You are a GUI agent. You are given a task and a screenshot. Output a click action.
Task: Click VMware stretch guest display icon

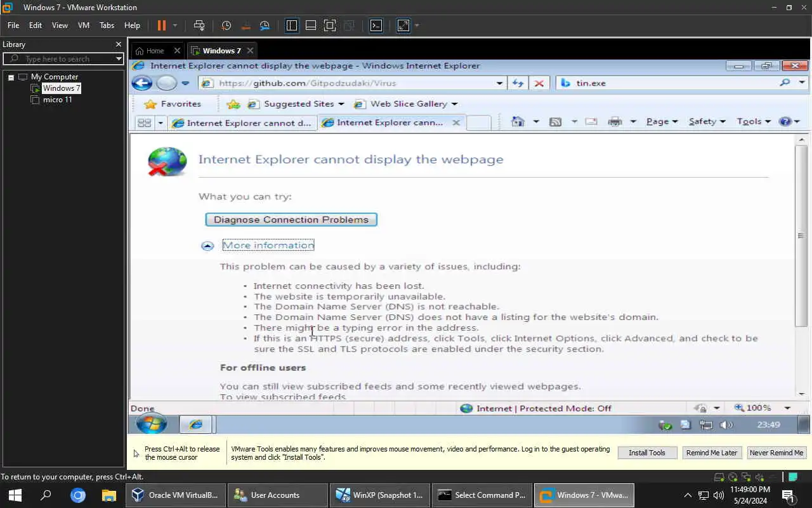tap(403, 25)
